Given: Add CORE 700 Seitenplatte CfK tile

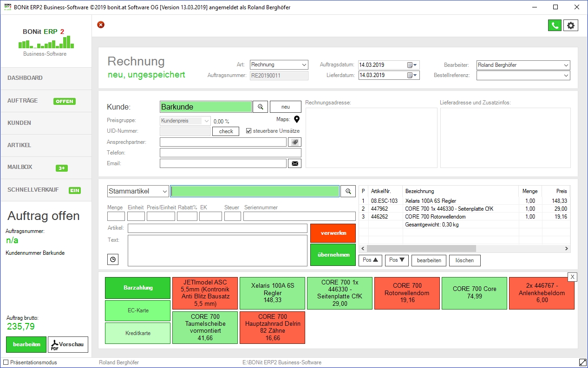Looking at the screenshot, I should [x=340, y=293].
